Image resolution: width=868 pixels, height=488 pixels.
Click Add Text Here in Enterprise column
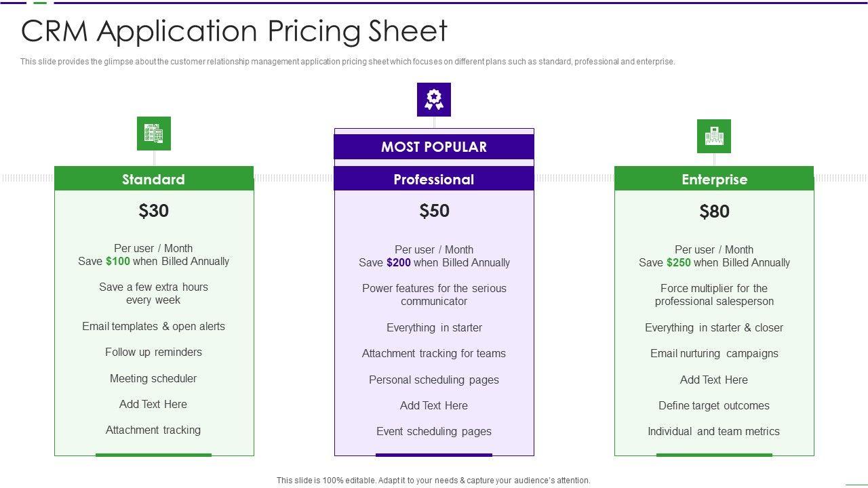tap(714, 380)
